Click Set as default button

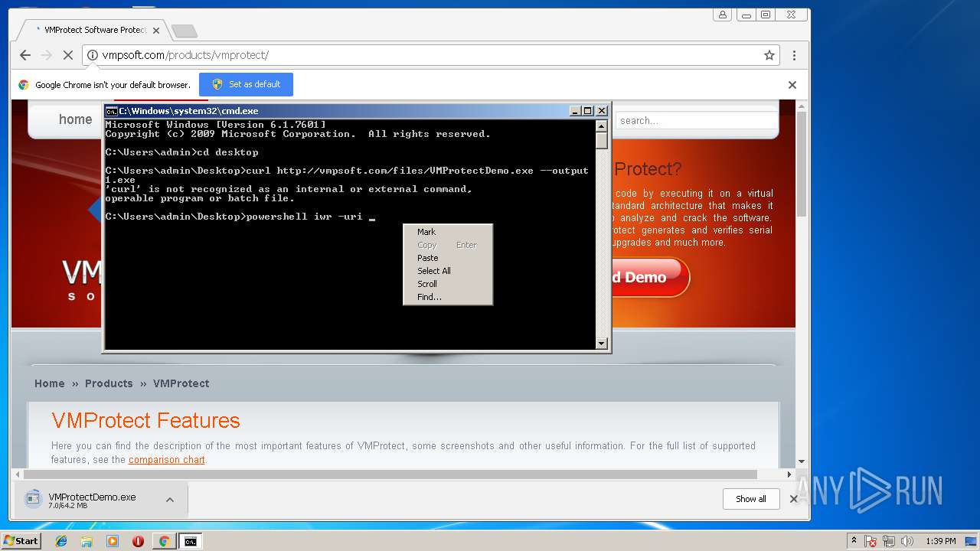pyautogui.click(x=246, y=84)
